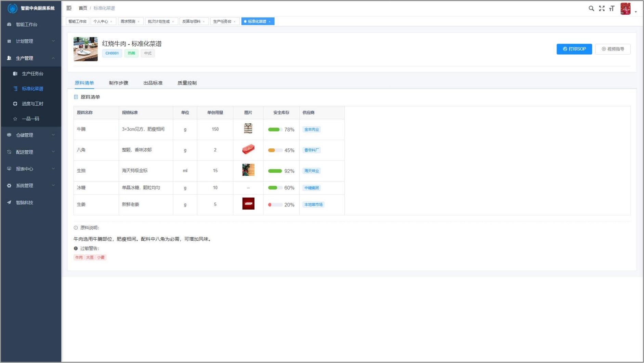
Task: Open the font size adjustment icon
Action: [x=612, y=9]
